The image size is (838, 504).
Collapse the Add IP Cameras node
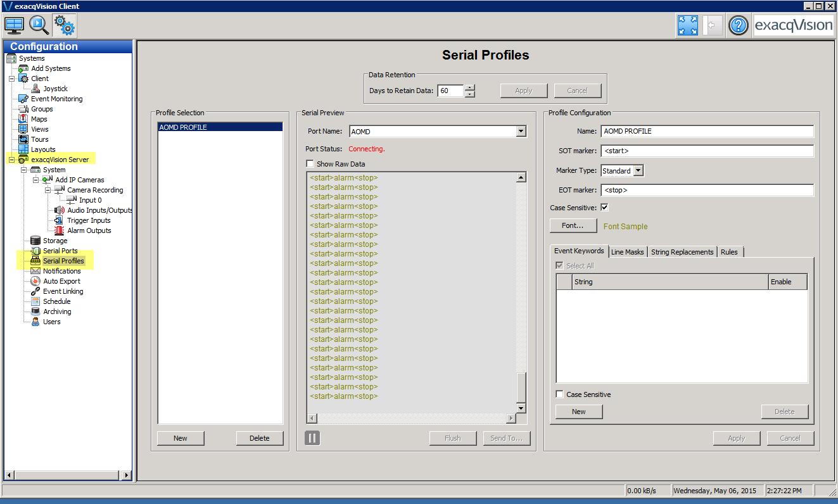36,180
